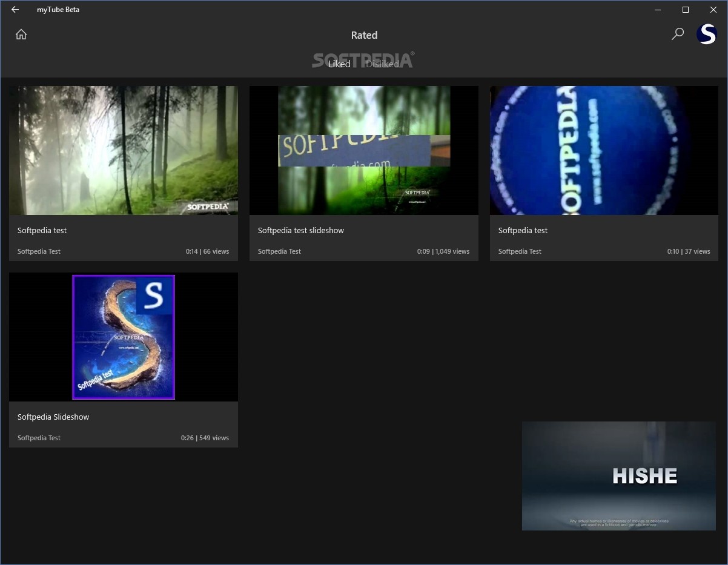Open the Rated page heading
The width and height of the screenshot is (728, 565).
(364, 35)
